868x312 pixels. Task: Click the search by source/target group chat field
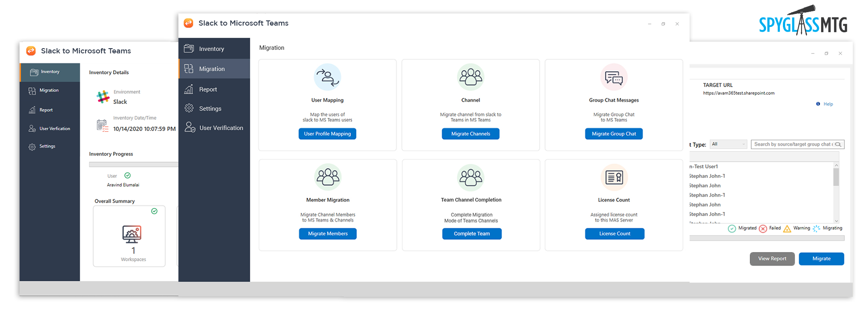(x=797, y=144)
